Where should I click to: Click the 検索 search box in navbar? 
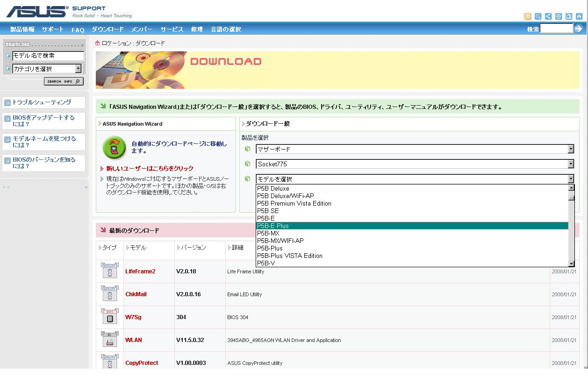556,29
